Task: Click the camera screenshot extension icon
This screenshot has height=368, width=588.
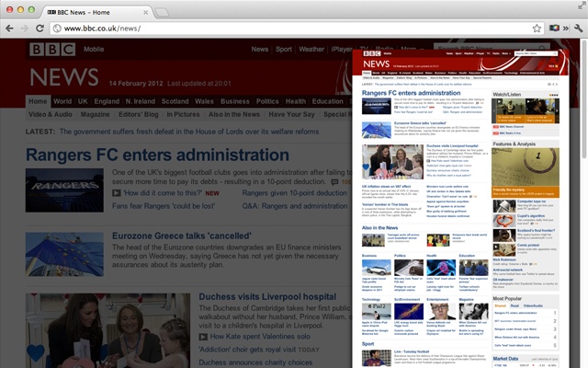Action: point(554,29)
